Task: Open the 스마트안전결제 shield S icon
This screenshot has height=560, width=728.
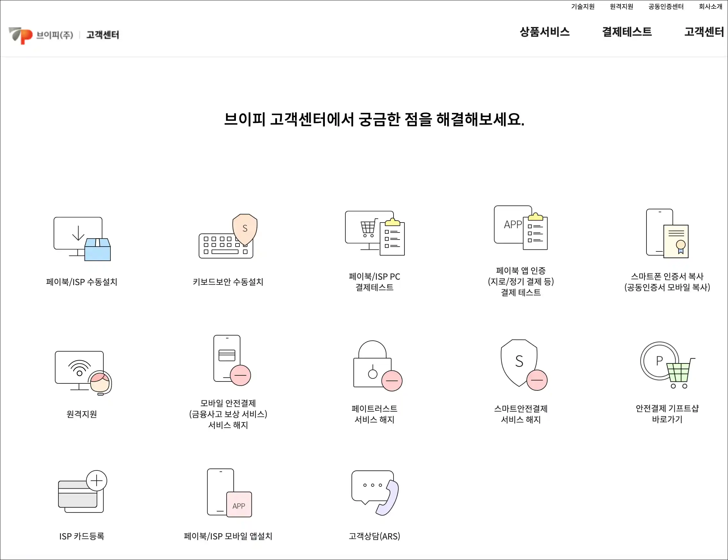Action: click(x=524, y=365)
